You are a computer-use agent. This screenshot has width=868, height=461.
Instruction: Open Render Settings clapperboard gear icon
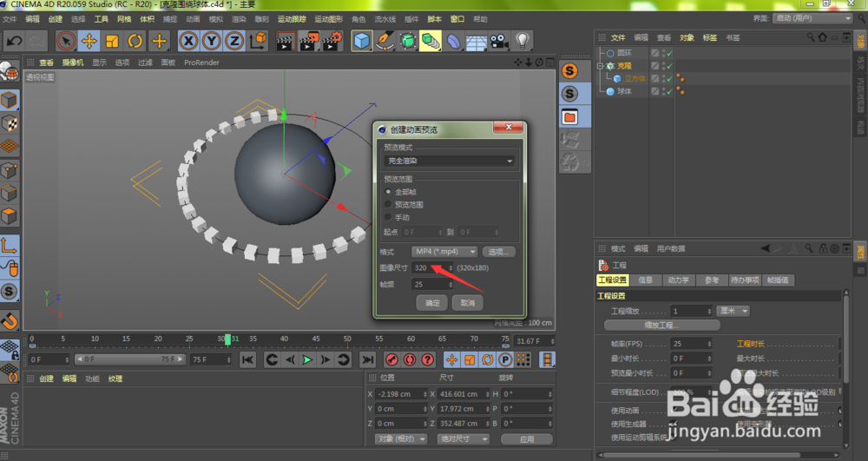[x=332, y=41]
